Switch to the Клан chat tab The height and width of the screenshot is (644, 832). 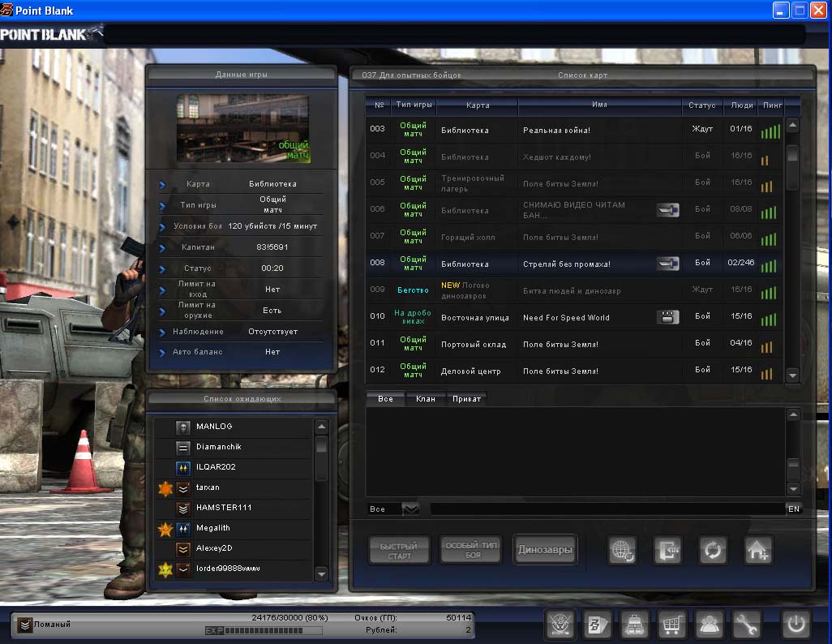tap(425, 398)
